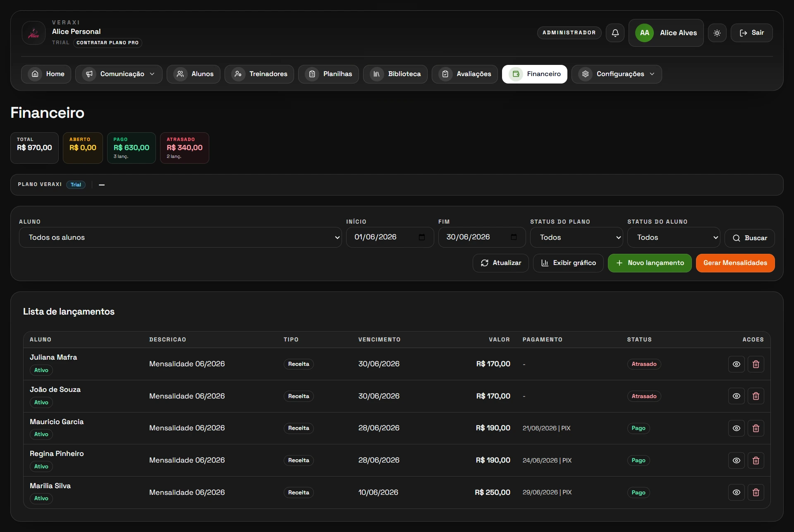The image size is (794, 532).
Task: Click Novo lançamento button
Action: pyautogui.click(x=650, y=263)
